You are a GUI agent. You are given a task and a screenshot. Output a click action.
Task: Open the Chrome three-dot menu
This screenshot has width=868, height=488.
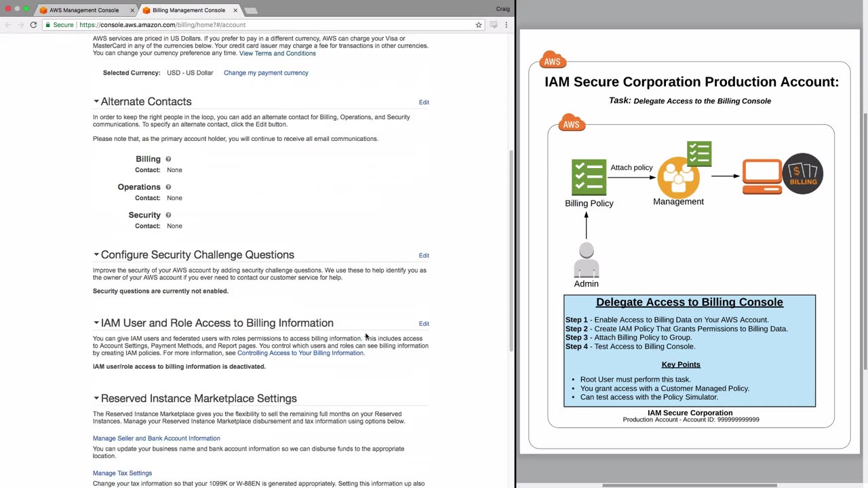(506, 25)
